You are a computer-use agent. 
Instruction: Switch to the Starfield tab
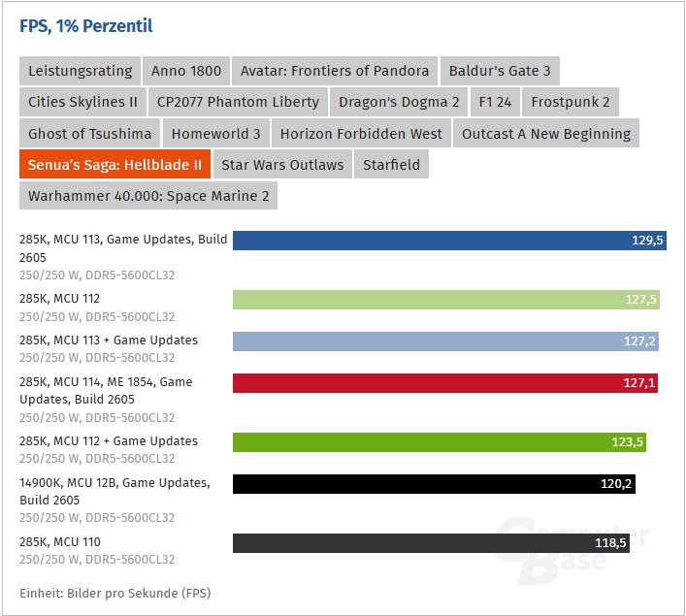(x=392, y=164)
